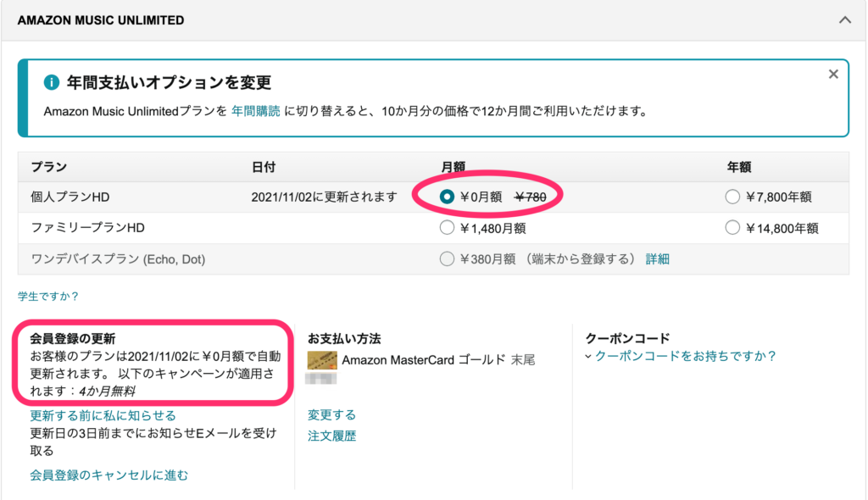The height and width of the screenshot is (500, 868).
Task: Click the 個人プランHD plan name
Action: (70, 197)
